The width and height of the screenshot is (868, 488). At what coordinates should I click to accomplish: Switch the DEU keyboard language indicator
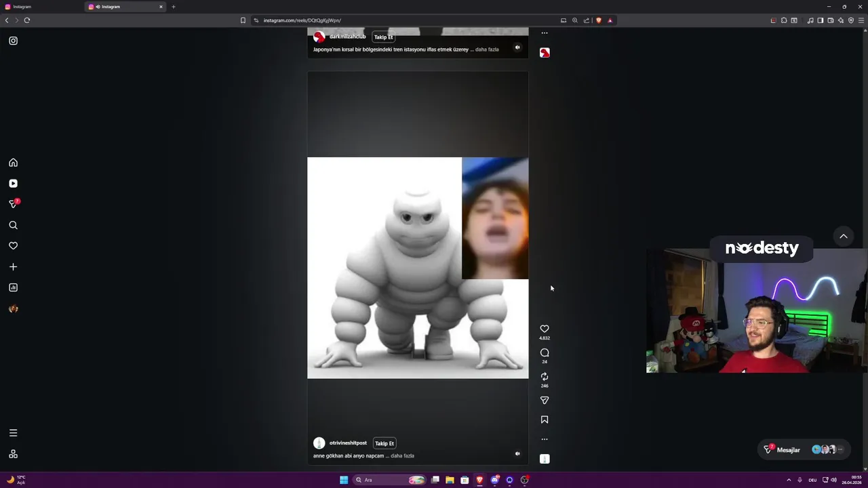812,480
